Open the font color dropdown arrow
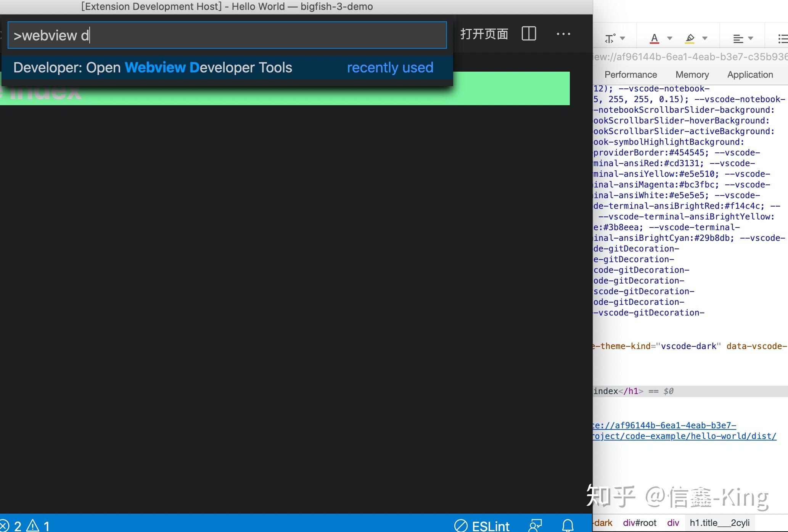The image size is (788, 532). click(669, 38)
